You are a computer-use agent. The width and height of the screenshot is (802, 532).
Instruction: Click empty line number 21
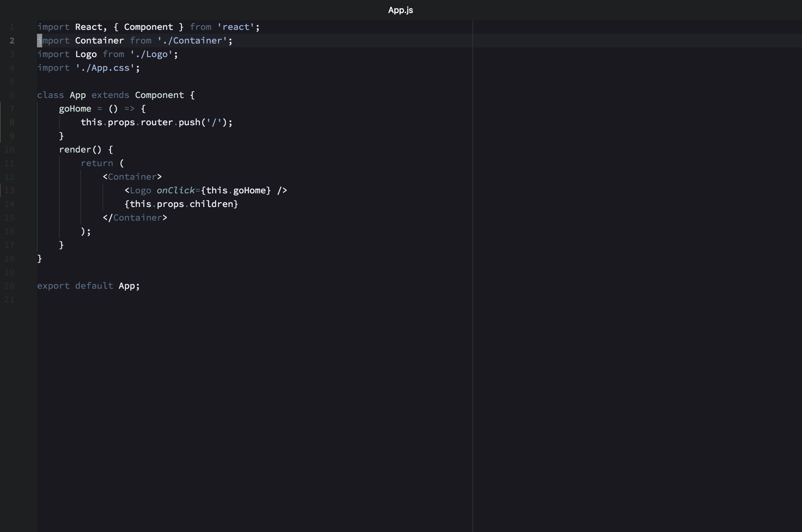click(x=9, y=300)
